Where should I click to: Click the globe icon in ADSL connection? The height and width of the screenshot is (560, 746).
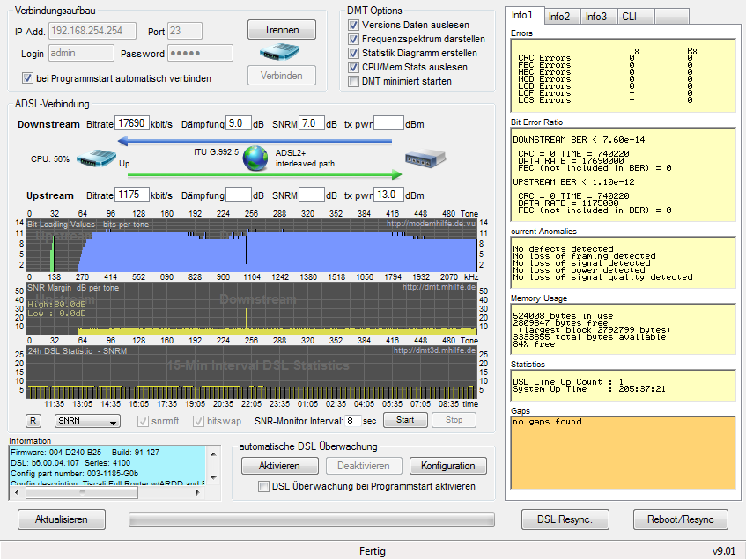pos(255,158)
